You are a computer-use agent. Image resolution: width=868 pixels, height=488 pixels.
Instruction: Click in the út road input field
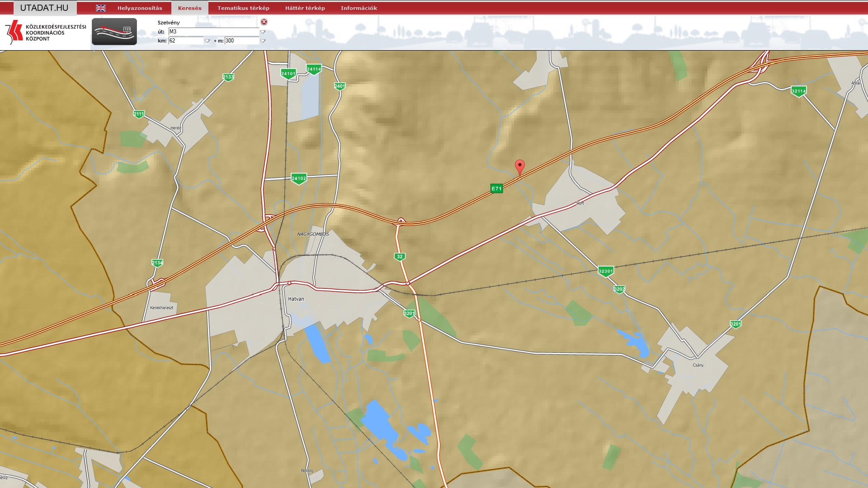click(x=213, y=32)
